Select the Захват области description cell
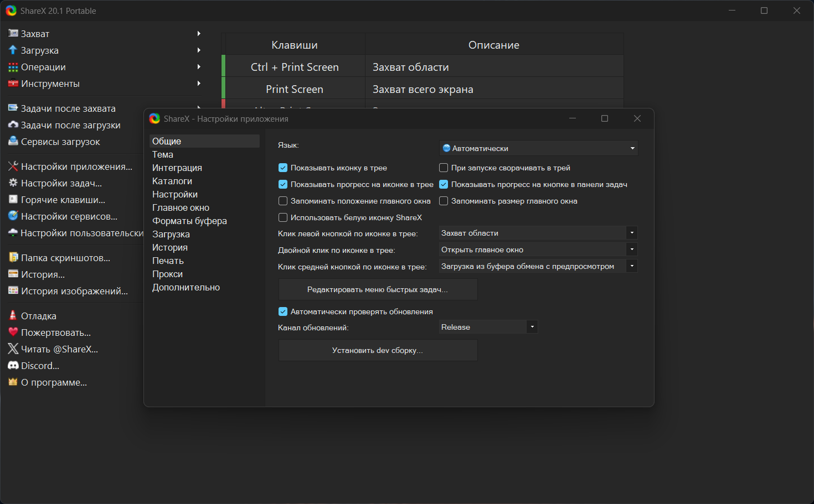Screen dimensions: 814x504 (x=494, y=67)
